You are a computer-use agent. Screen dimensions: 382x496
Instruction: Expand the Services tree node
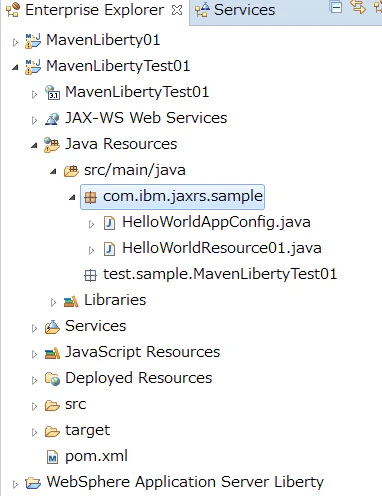34,328
